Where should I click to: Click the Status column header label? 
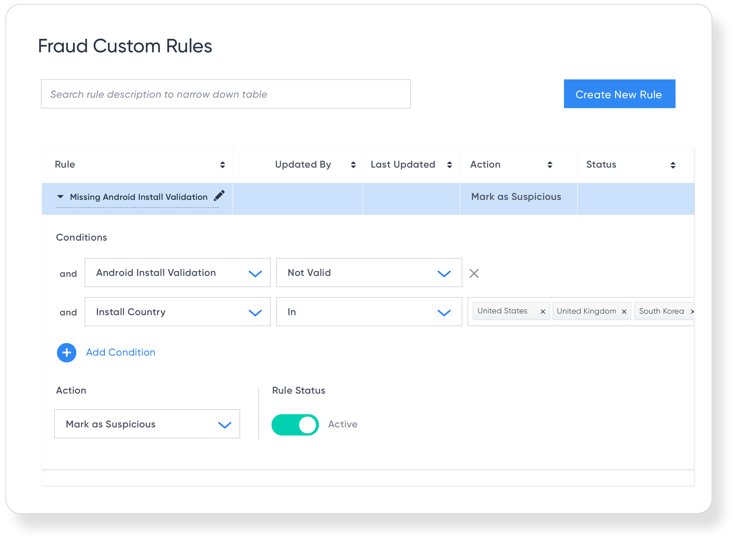pos(601,164)
